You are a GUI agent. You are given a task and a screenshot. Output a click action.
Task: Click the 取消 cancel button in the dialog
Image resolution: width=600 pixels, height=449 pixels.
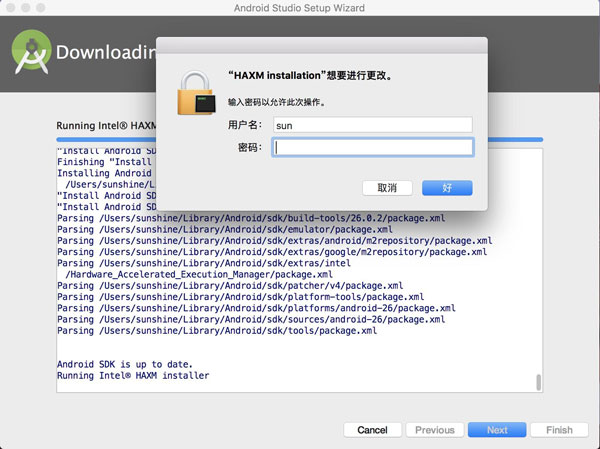click(x=387, y=188)
